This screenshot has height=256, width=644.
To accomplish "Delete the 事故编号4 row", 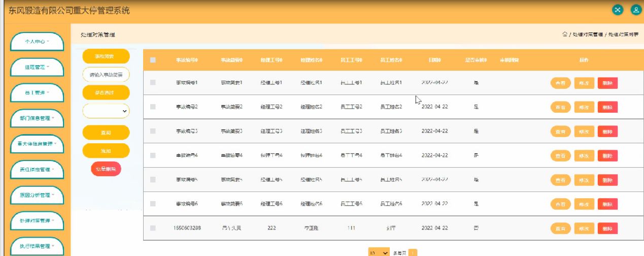I will click(607, 155).
